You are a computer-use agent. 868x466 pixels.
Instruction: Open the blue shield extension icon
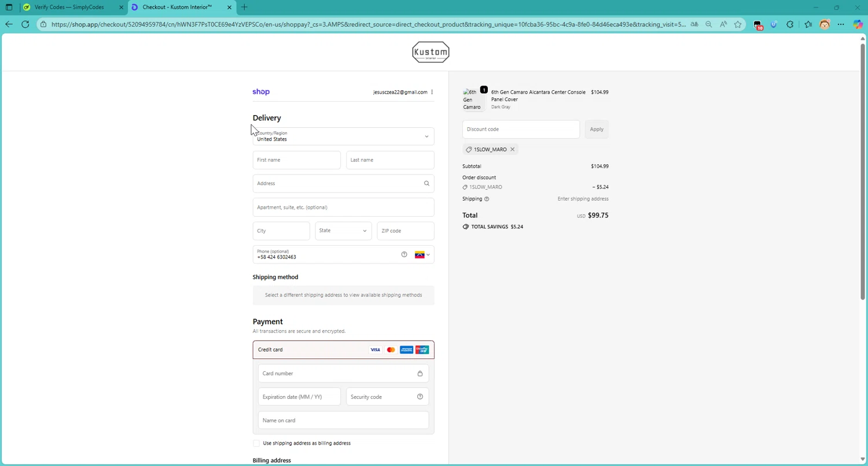pyautogui.click(x=774, y=24)
